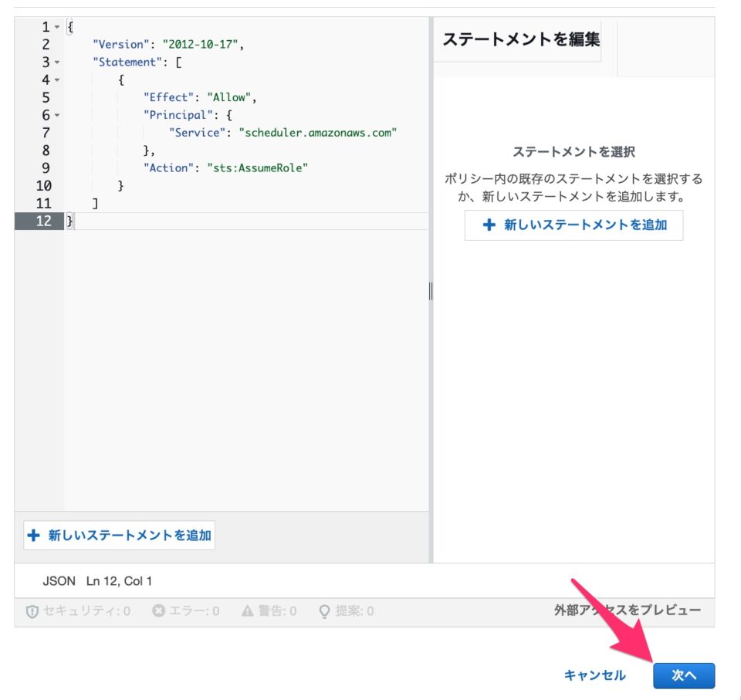Viewport: 741px width, 700px height.
Task: Click the "Effect" key on line 5
Action: (168, 97)
